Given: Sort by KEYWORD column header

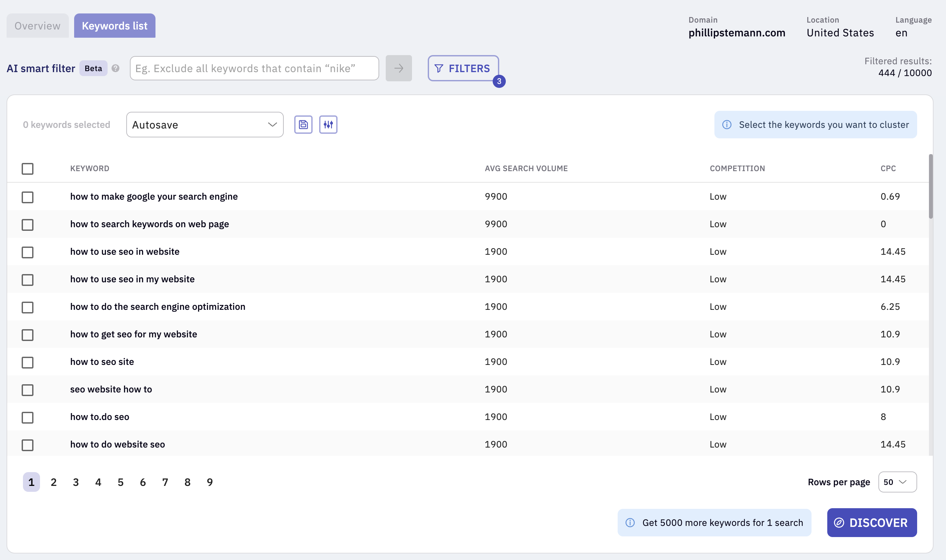Looking at the screenshot, I should pos(90,168).
